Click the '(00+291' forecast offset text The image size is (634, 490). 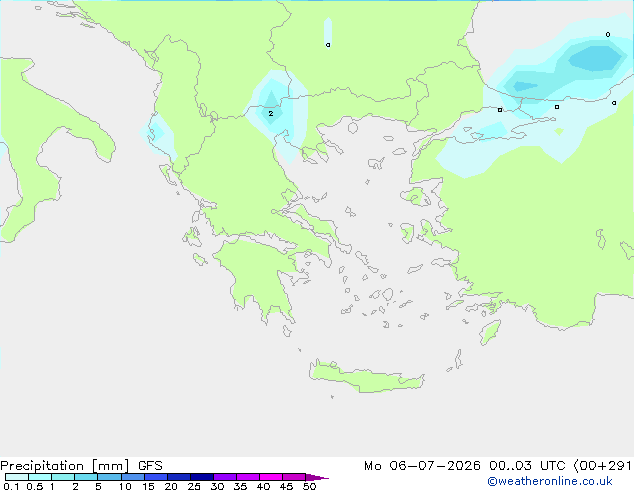pyautogui.click(x=603, y=466)
